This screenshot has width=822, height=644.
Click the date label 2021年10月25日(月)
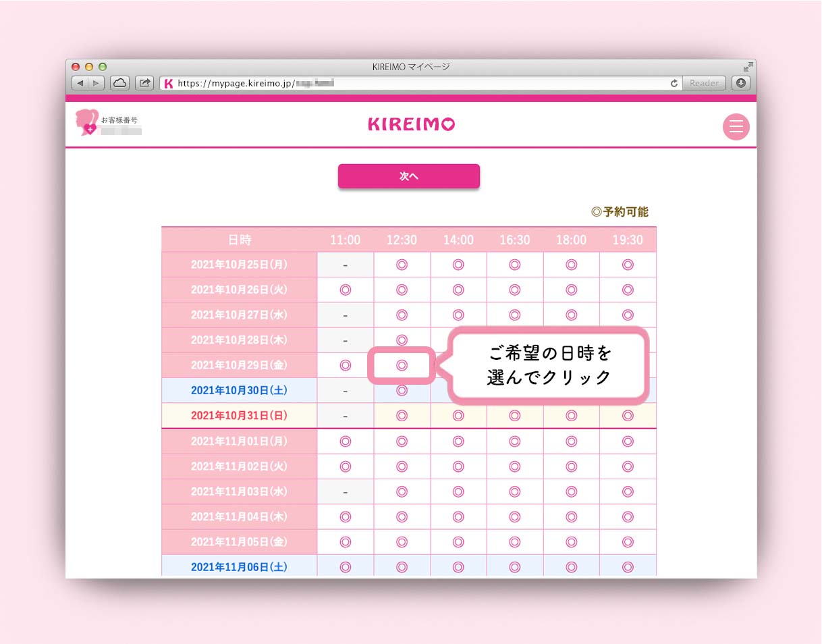pos(239,265)
